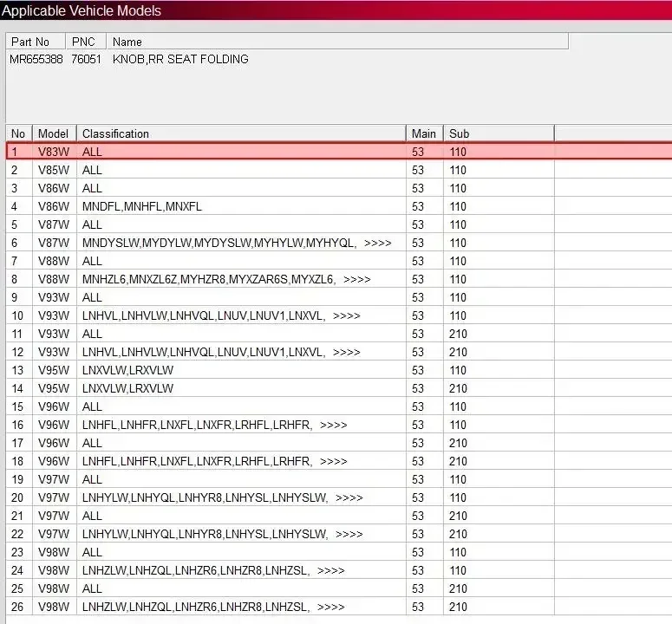Screen dimensions: 672x624
Task: Expand >>>> on row 20 V97W classification
Action: coord(349,498)
